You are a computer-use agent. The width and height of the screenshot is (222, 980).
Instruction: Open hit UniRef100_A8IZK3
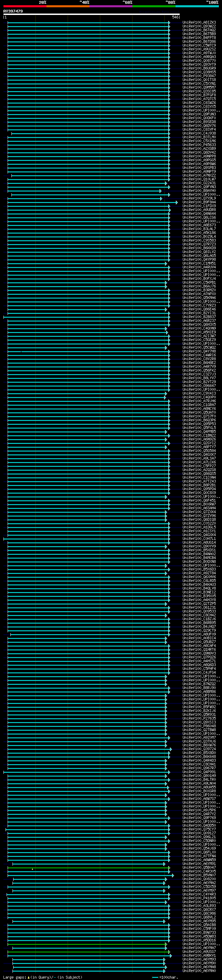199,23
